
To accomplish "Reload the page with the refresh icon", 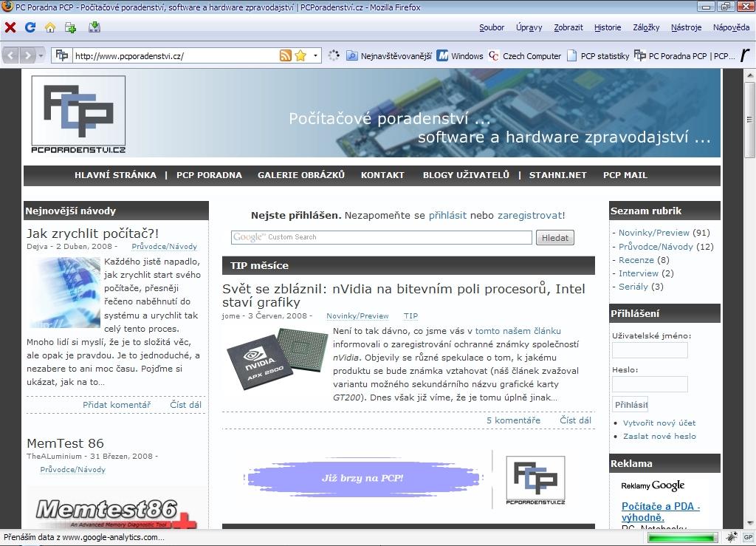I will [x=30, y=27].
